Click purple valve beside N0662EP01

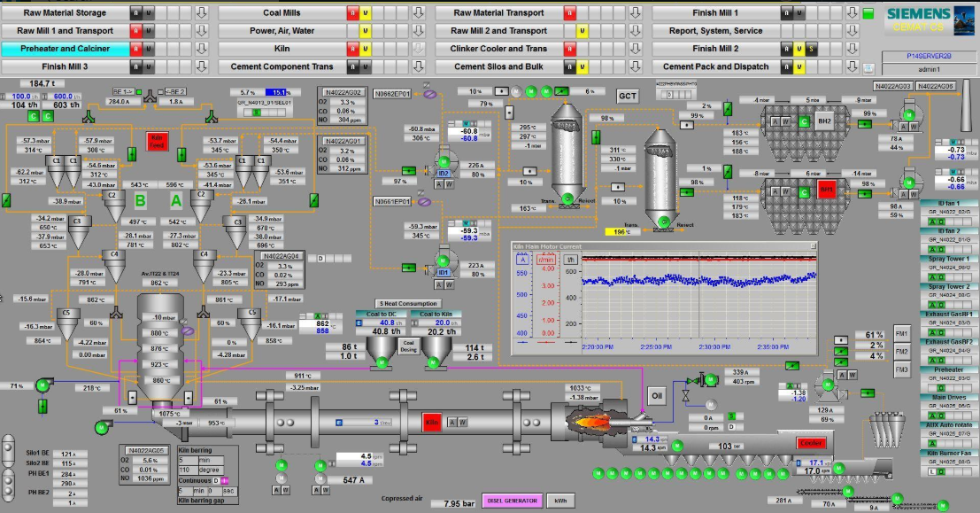(429, 94)
